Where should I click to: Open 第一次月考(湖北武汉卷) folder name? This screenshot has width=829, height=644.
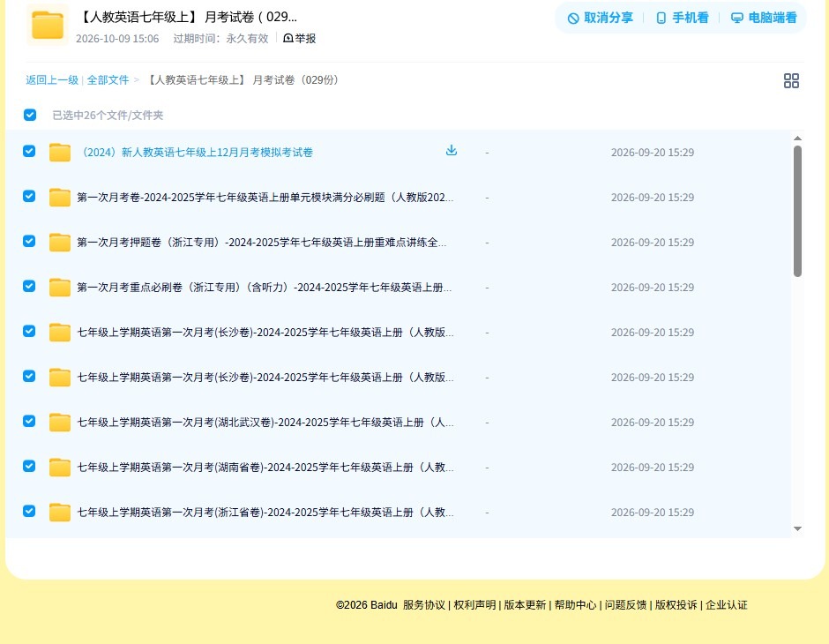pyautogui.click(x=265, y=422)
